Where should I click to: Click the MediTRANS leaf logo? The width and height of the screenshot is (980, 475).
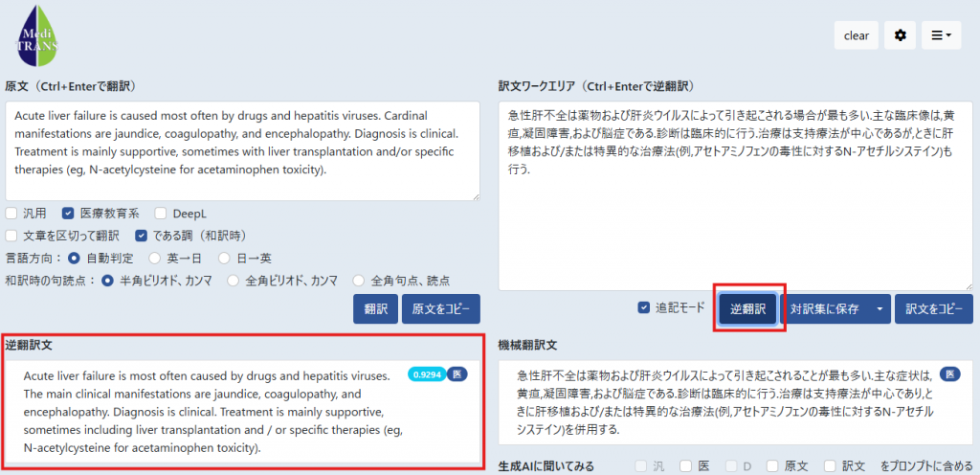pos(37,36)
